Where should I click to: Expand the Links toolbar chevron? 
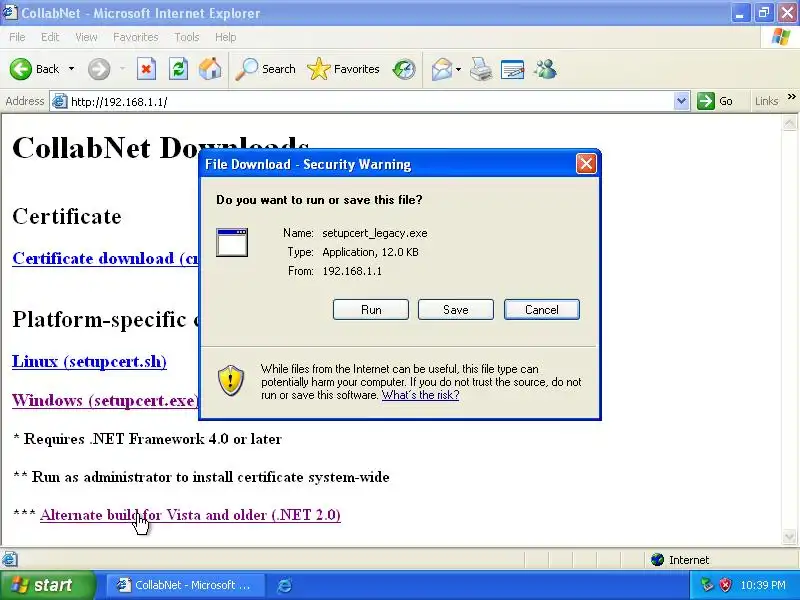[791, 97]
